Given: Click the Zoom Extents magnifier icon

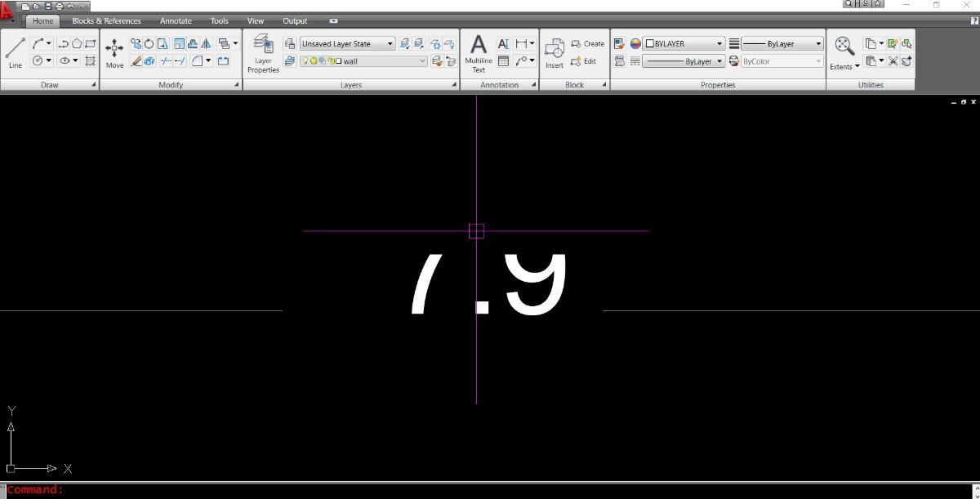Looking at the screenshot, I should coord(844,47).
